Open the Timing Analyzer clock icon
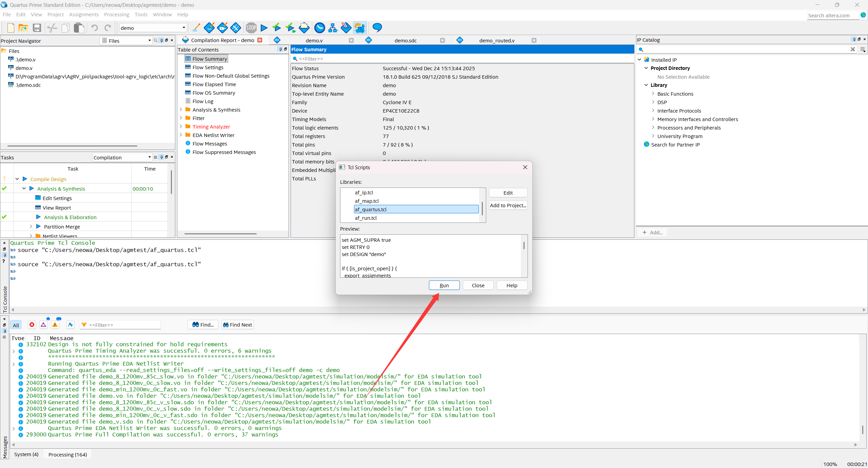868x468 pixels. (319, 28)
